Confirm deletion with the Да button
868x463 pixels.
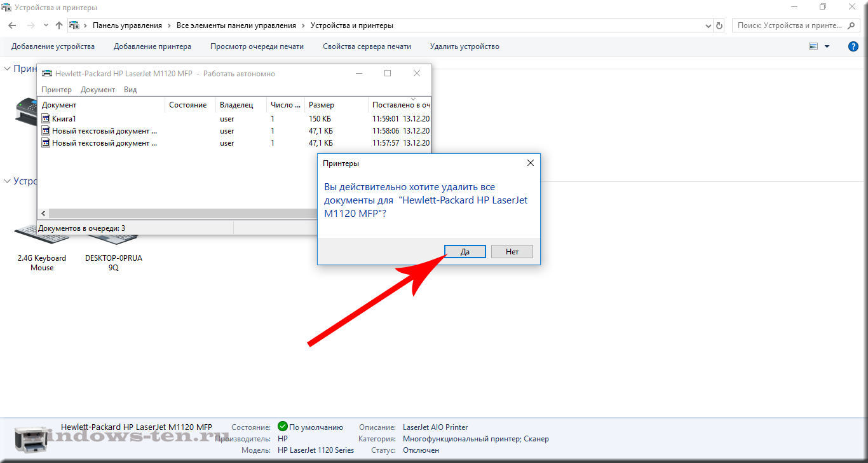[x=465, y=251]
